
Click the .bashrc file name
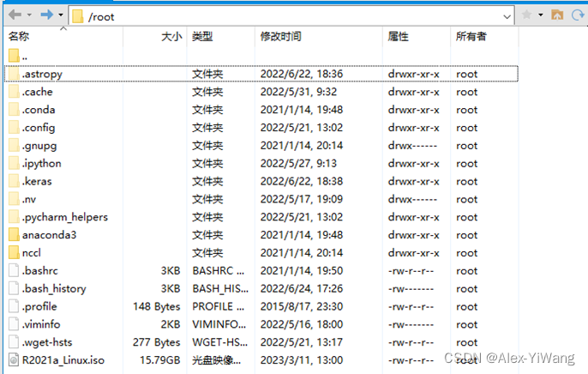click(x=39, y=271)
